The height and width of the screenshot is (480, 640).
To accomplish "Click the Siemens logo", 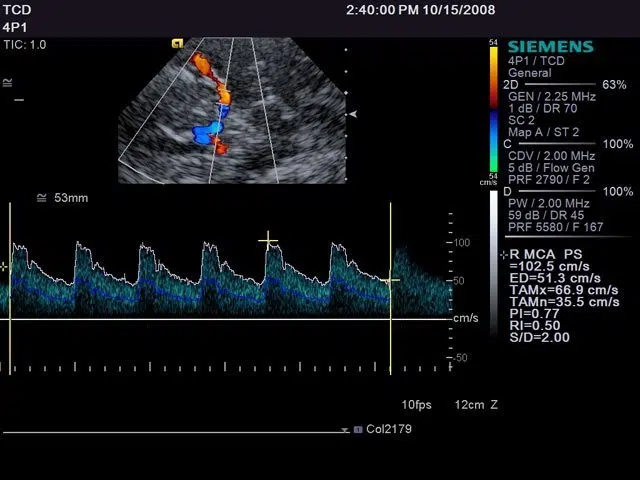I will click(x=550, y=46).
